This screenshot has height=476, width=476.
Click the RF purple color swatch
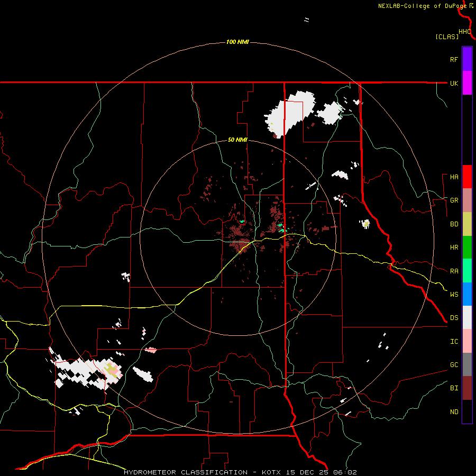point(467,59)
